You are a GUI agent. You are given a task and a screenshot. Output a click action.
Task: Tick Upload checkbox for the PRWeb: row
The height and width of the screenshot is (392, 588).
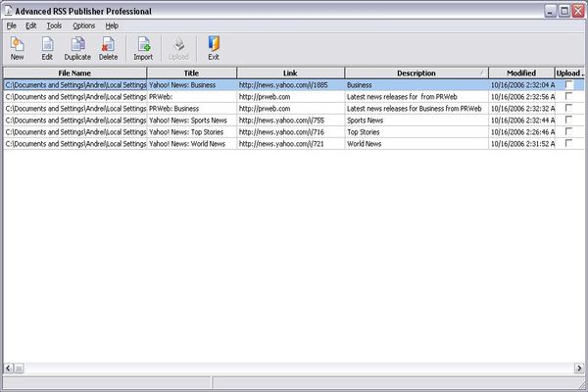[x=568, y=96]
